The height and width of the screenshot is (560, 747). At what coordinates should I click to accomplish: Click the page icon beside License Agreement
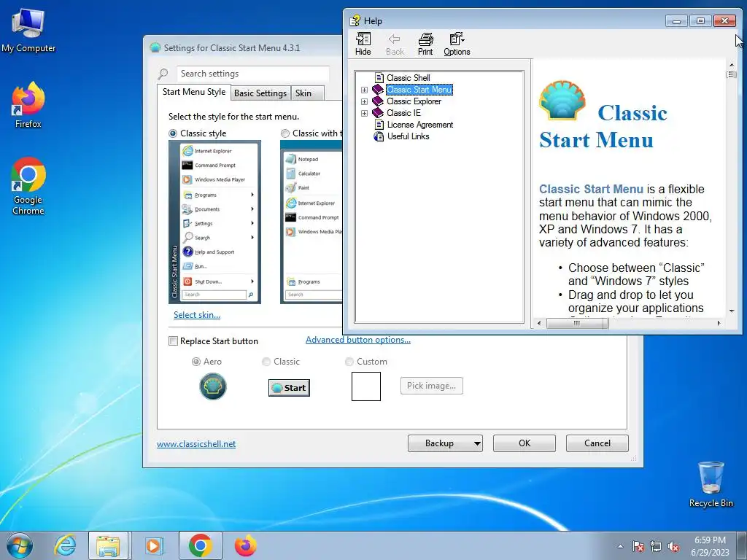point(379,125)
